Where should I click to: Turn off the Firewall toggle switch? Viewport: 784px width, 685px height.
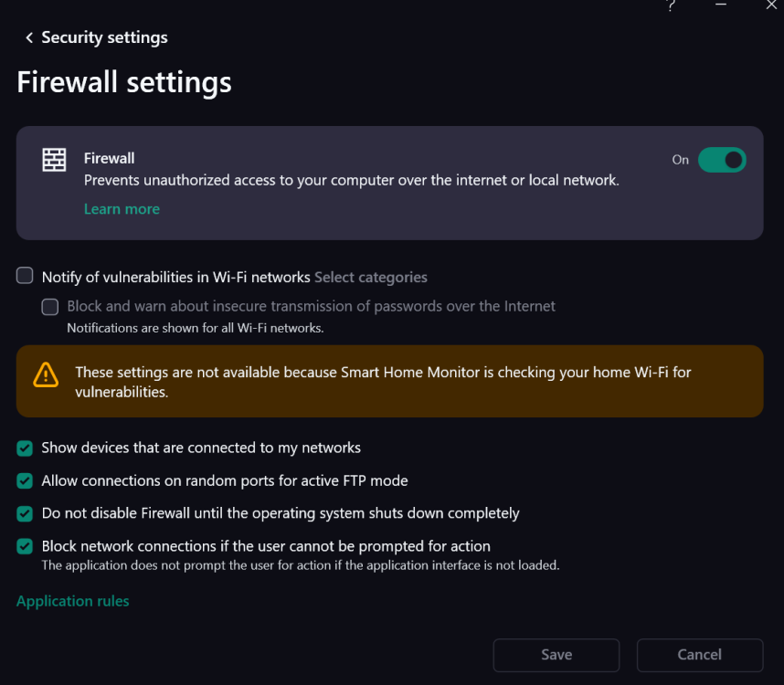(x=722, y=161)
